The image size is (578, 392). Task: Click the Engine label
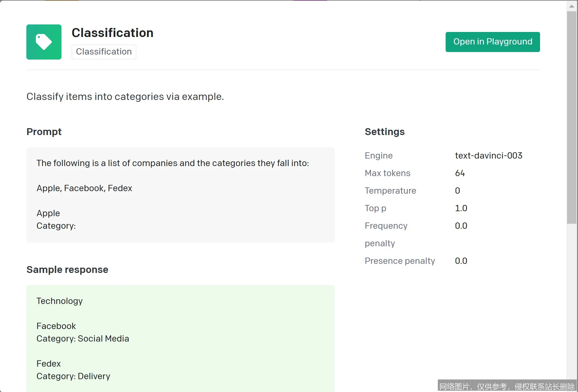(x=379, y=156)
